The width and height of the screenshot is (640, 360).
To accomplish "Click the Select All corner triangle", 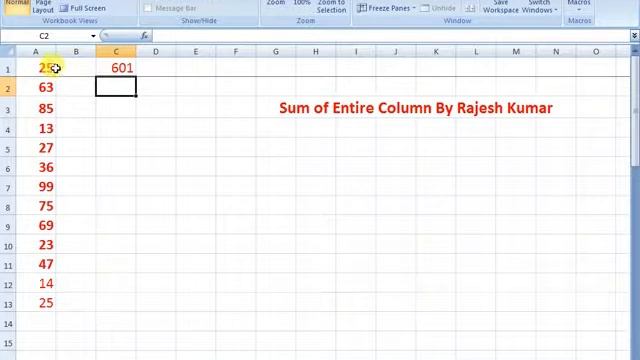I will (8, 51).
